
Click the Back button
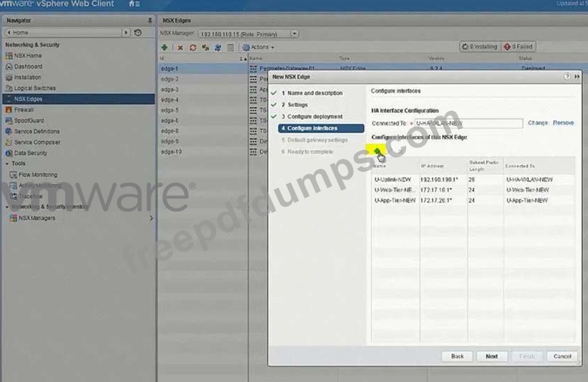[x=457, y=356]
